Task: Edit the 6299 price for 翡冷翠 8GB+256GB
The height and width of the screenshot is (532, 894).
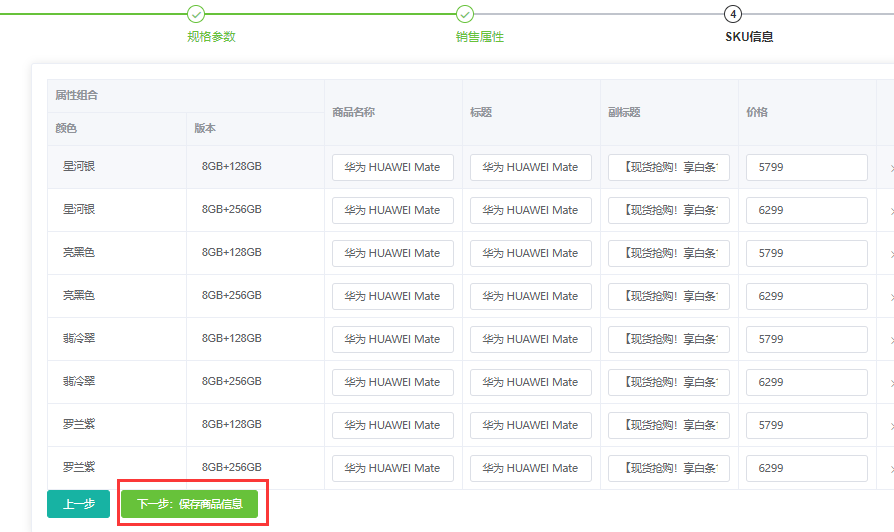Action: [806, 382]
